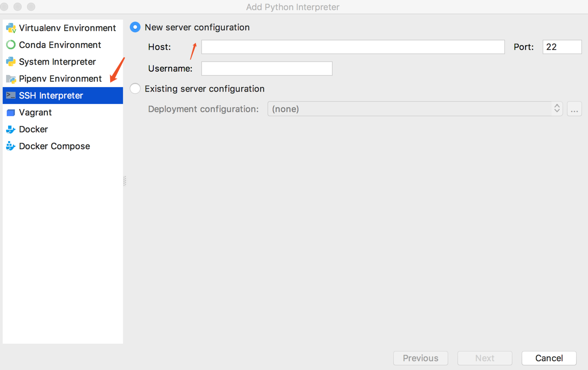Click the green Conda Environment icon
Screen dimensions: 588x370
pos(11,45)
